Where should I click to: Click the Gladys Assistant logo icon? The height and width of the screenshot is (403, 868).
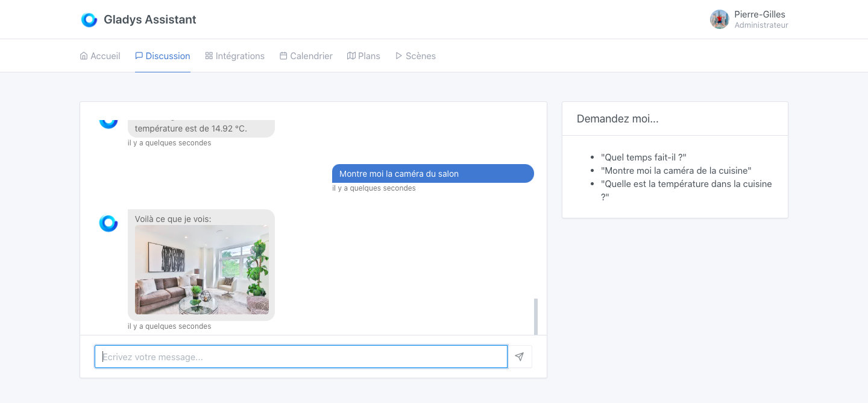[x=89, y=19]
